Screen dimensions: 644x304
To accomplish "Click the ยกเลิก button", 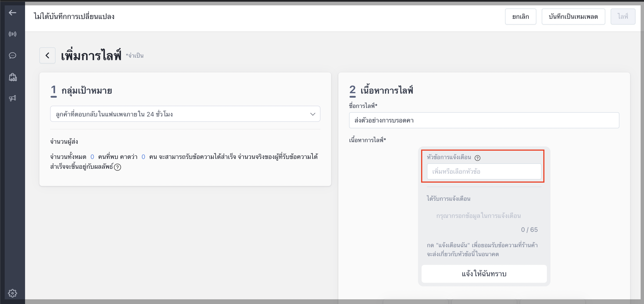I will pyautogui.click(x=520, y=17).
